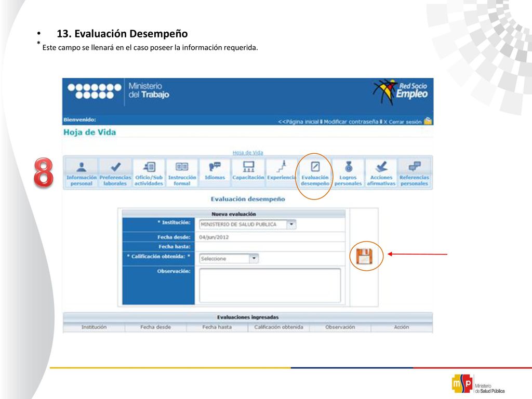
Task: Open Idiomas speech icon
Action: point(215,167)
